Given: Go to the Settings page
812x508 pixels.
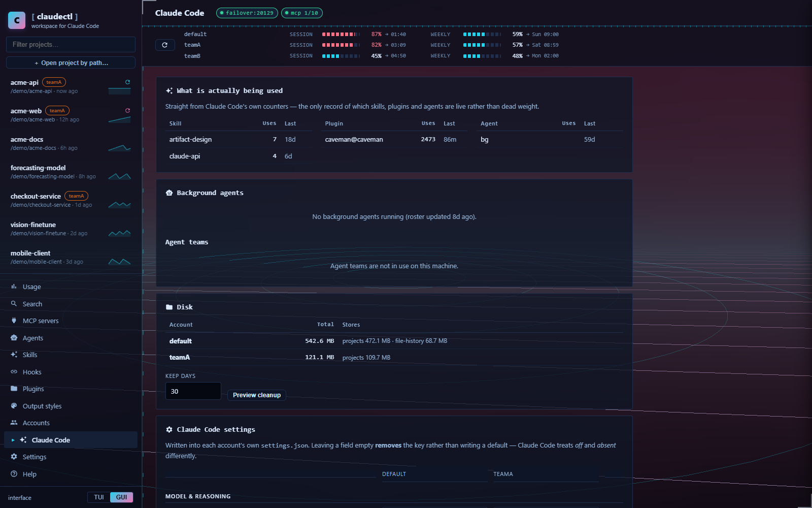Looking at the screenshot, I should click(x=71, y=457).
